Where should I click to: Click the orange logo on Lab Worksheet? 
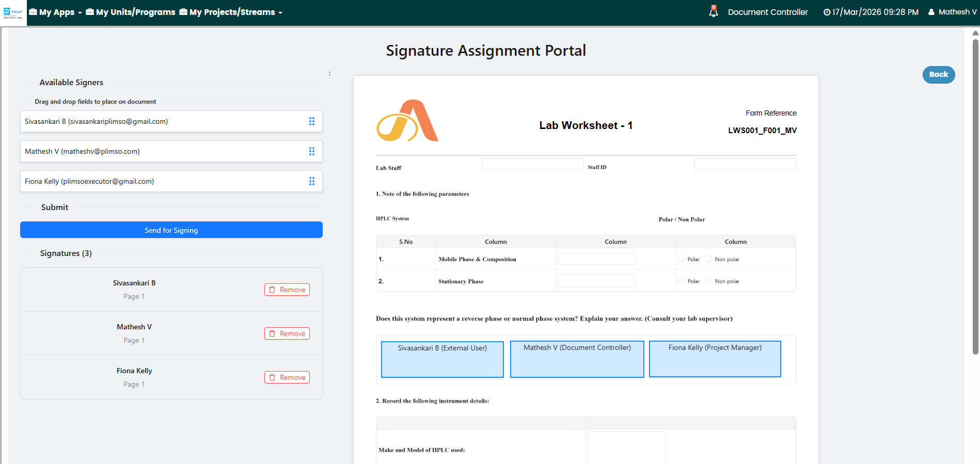pyautogui.click(x=407, y=121)
